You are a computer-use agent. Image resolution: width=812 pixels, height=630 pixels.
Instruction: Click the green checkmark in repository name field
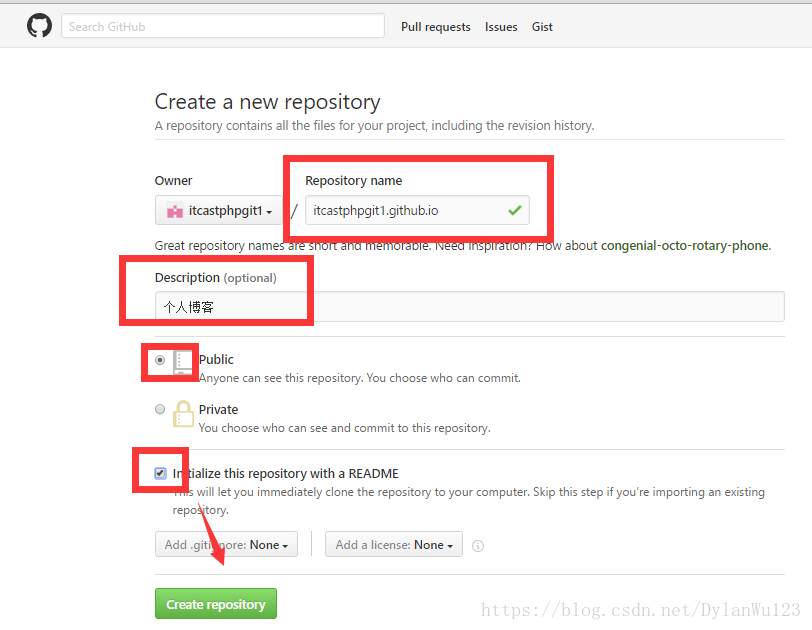coord(515,210)
